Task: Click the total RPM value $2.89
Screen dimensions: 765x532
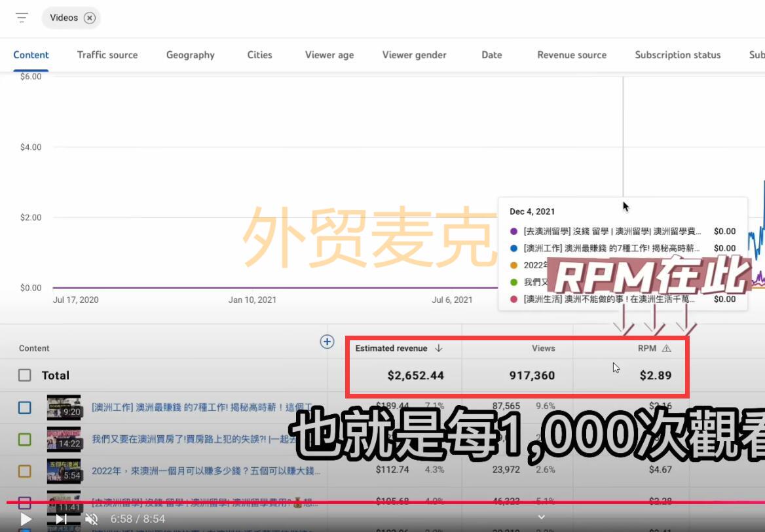Action: [x=656, y=376]
